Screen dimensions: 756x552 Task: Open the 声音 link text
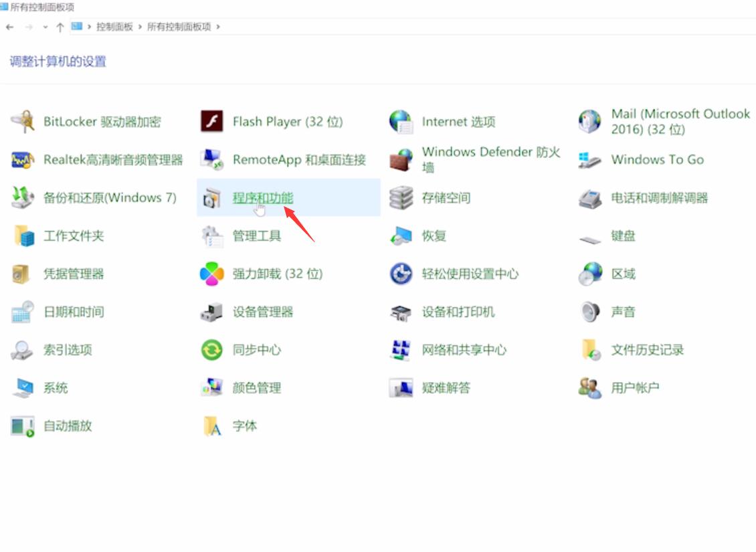click(x=623, y=312)
